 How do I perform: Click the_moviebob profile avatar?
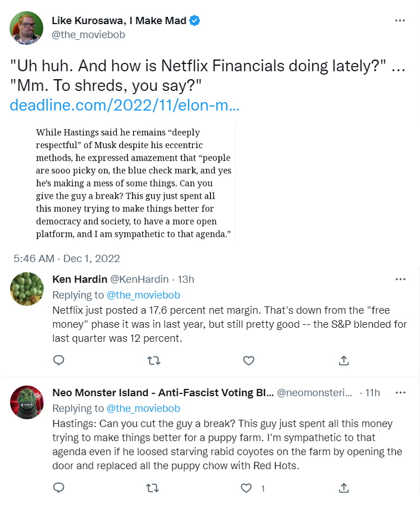pyautogui.click(x=26, y=28)
